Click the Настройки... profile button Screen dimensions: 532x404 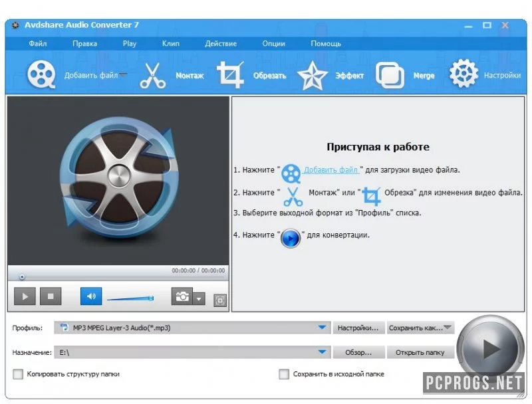358,328
